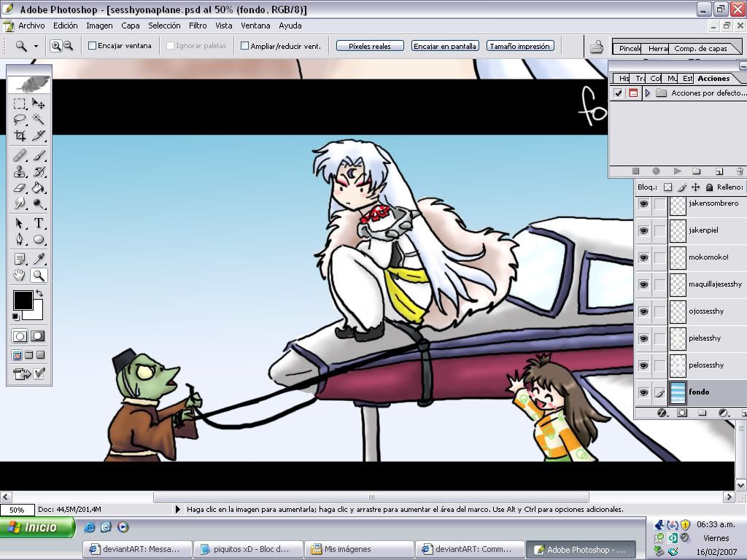Hide the pielsesshy layer

643,338
